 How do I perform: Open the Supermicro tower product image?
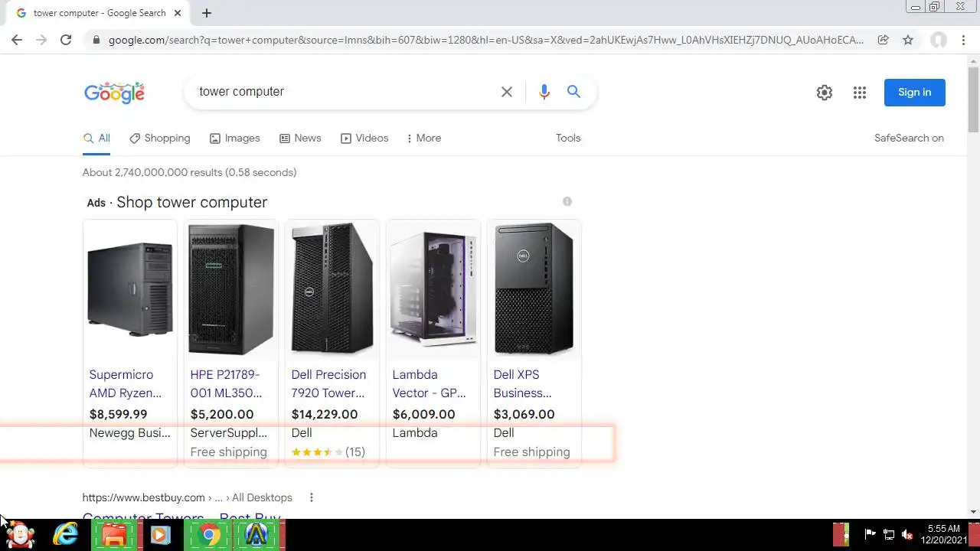click(130, 290)
